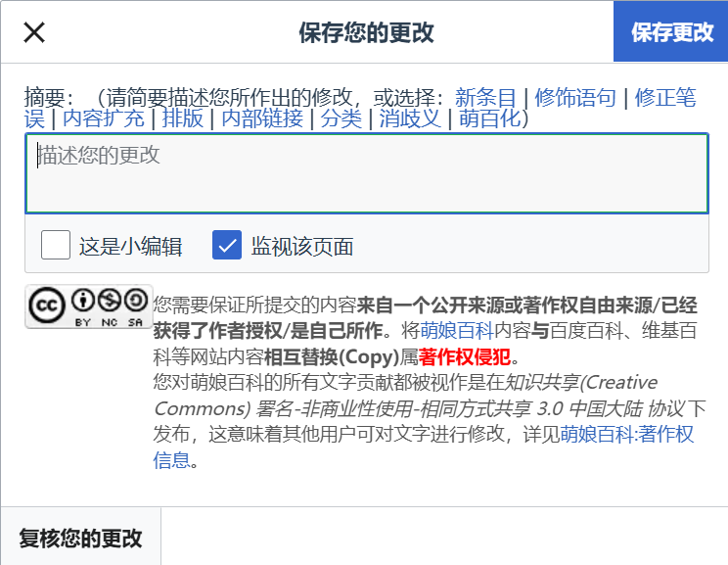Click the 描述您的更改 summary input field
The width and height of the screenshot is (728, 565).
(367, 173)
